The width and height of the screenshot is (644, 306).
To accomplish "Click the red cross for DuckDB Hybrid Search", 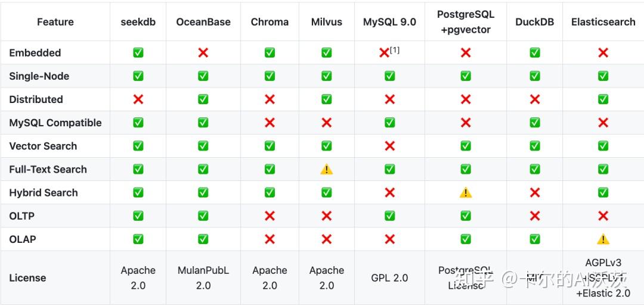I will [x=535, y=193].
